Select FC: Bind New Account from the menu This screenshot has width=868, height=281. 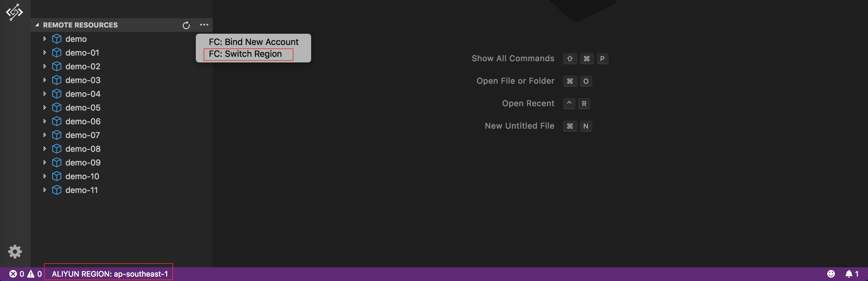coord(253,42)
